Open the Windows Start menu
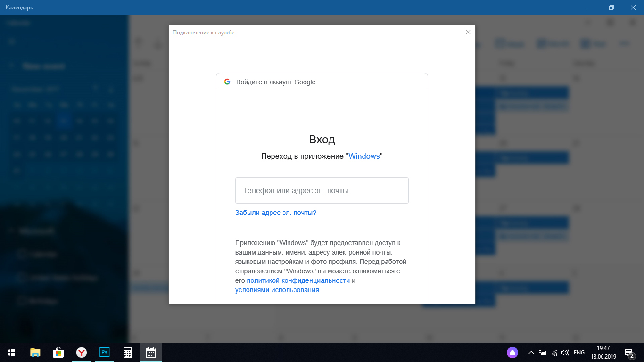 tap(11, 353)
